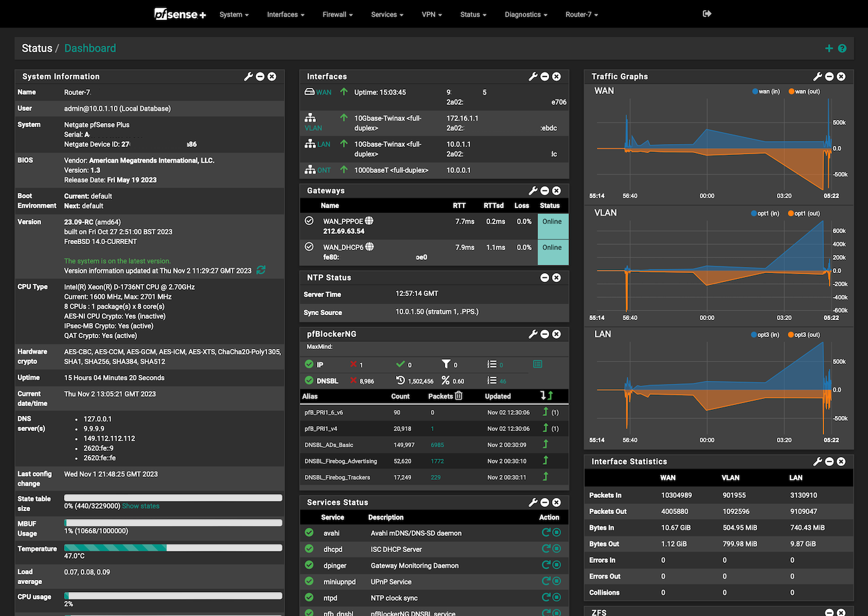Toggle the wan (out) legend series

(x=804, y=92)
